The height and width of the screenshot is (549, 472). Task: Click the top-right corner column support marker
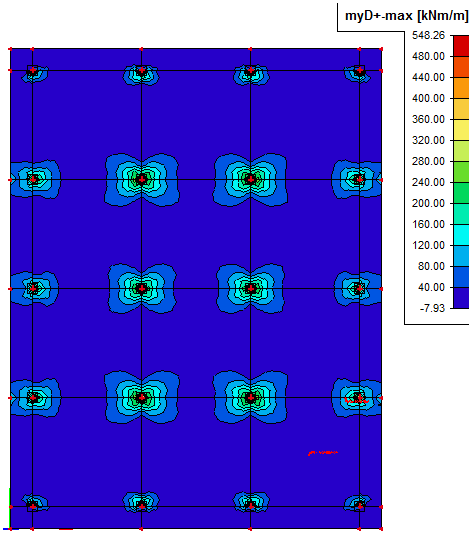point(360,70)
